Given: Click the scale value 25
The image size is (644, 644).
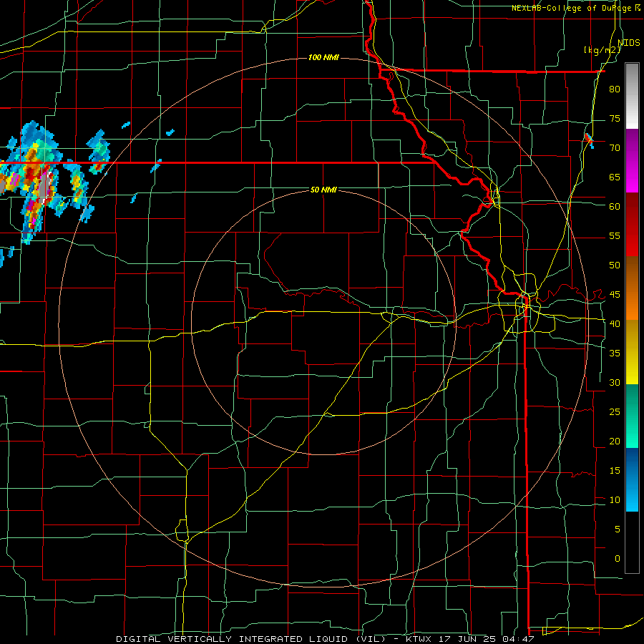Looking at the screenshot, I should [x=615, y=412].
